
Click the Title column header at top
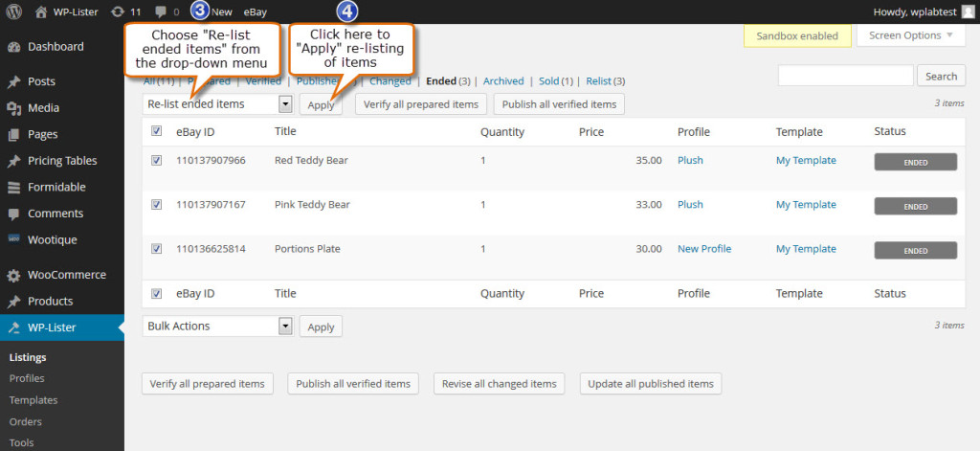tap(285, 131)
